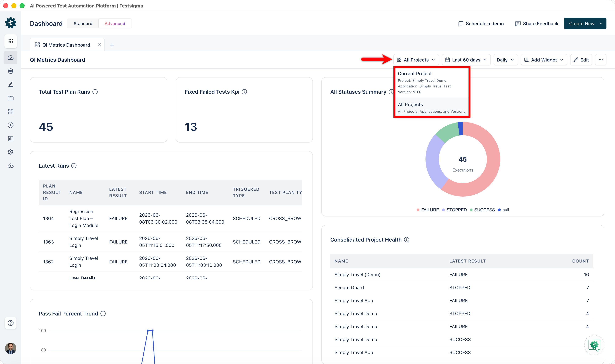This screenshot has width=615, height=364.
Task: Click the Share Feedback message icon
Action: pyautogui.click(x=518, y=23)
